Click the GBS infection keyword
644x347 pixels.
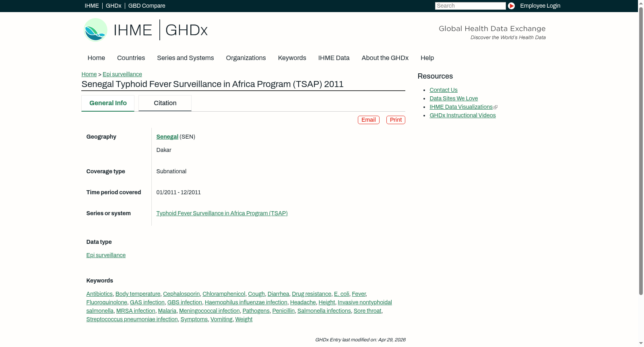click(185, 302)
